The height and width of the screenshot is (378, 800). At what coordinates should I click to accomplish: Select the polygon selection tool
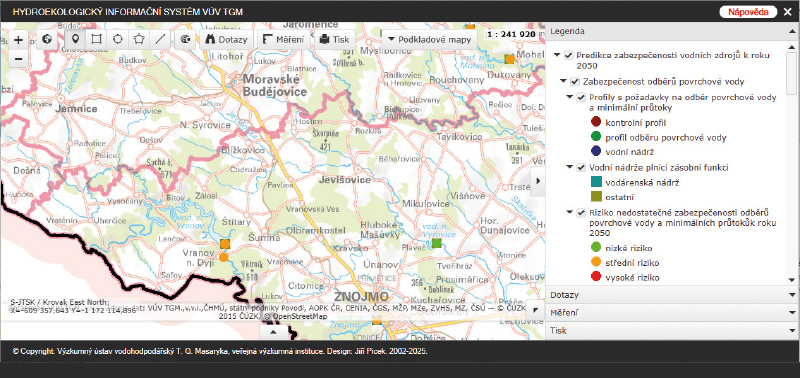[139, 39]
